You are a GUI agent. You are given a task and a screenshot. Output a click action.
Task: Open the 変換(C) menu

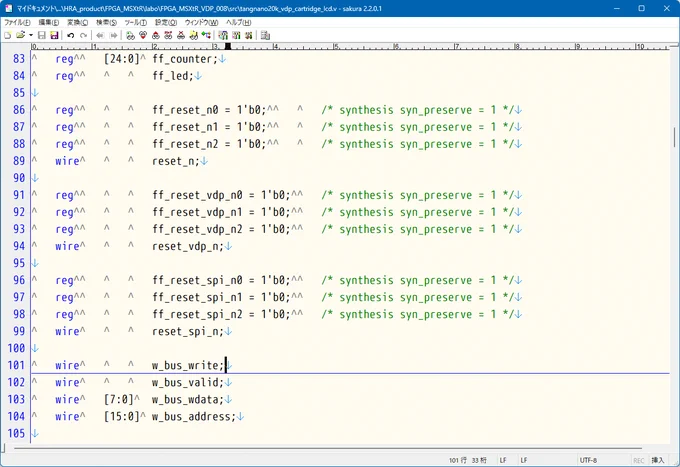[77, 22]
